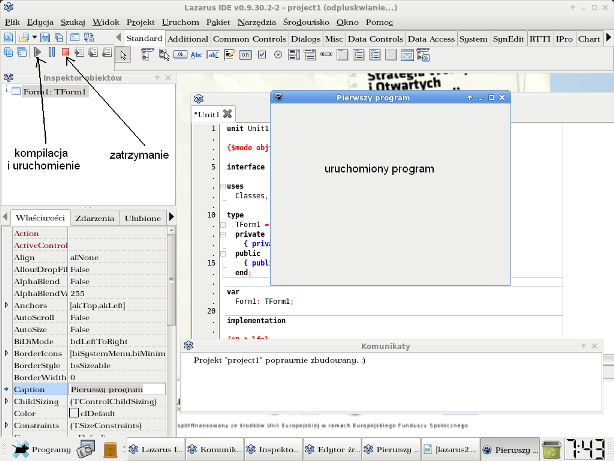This screenshot has width=614, height=461.
Task: Pick the TActionList component icon
Action: (423, 55)
